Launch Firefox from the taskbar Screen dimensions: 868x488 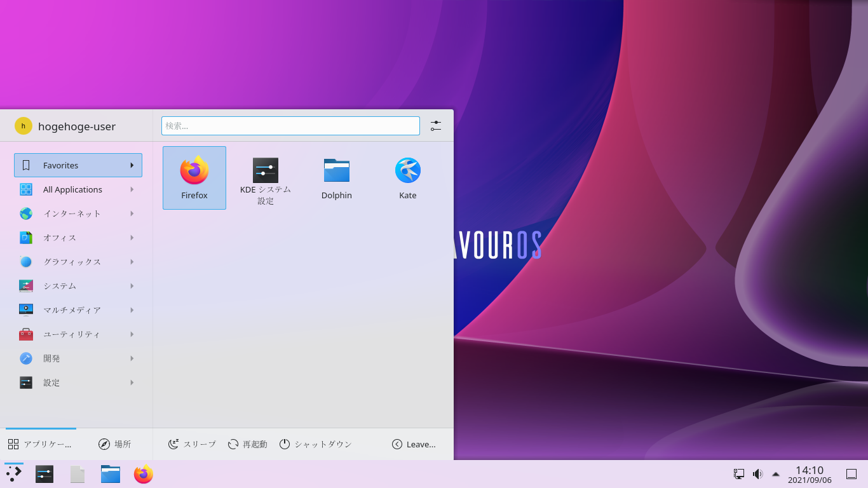click(x=144, y=474)
